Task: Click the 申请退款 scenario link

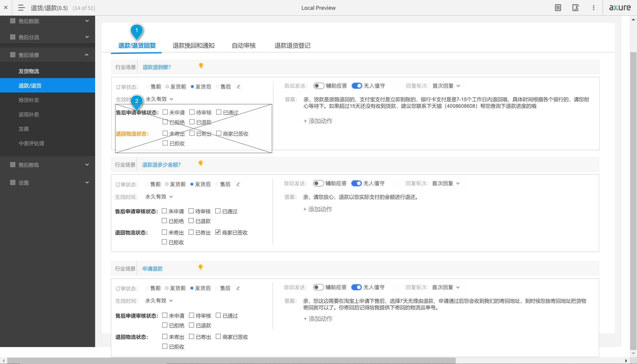Action: (x=152, y=269)
